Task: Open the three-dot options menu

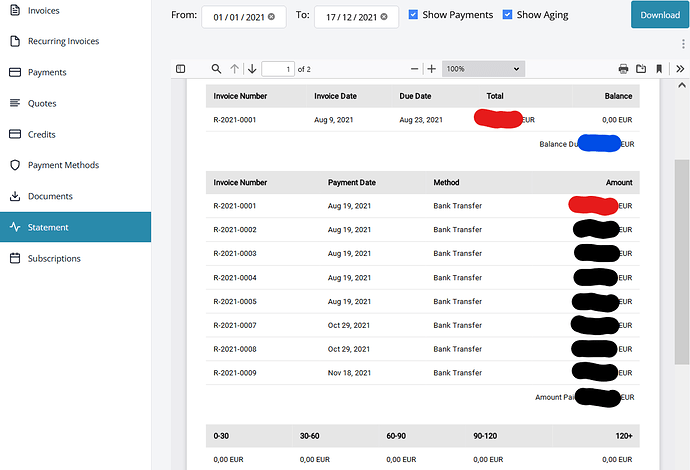Action: pyautogui.click(x=683, y=44)
